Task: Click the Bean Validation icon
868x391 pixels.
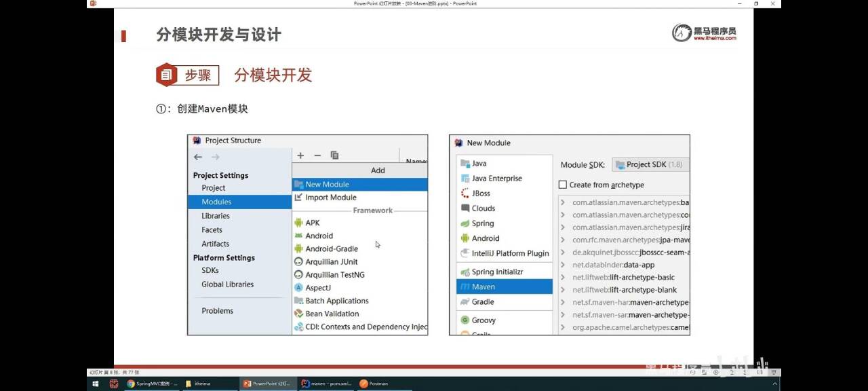Action: 298,314
